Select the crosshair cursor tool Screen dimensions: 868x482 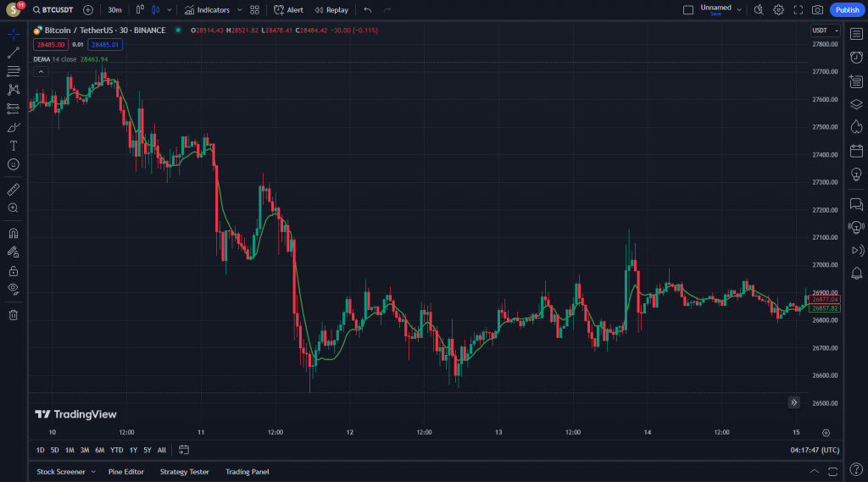point(14,35)
